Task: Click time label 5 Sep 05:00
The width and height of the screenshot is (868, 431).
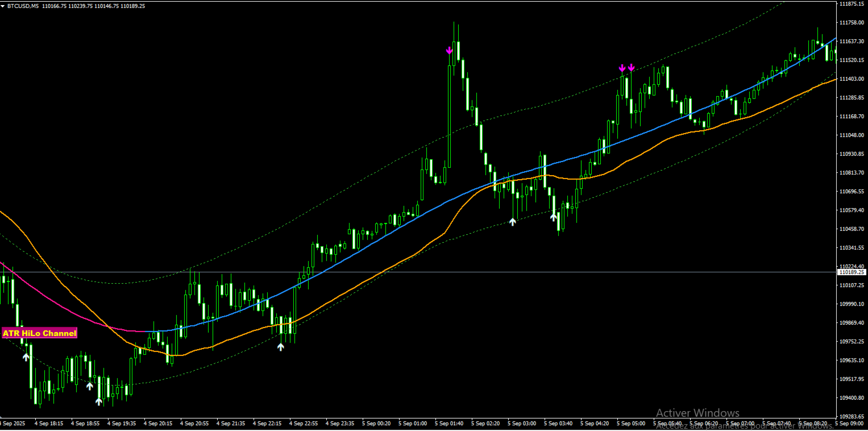Action: point(631,423)
